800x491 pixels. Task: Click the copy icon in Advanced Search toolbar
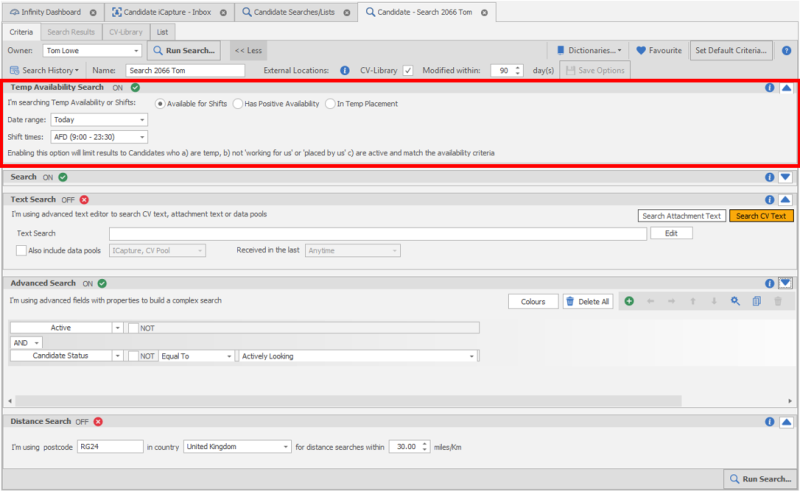point(756,301)
